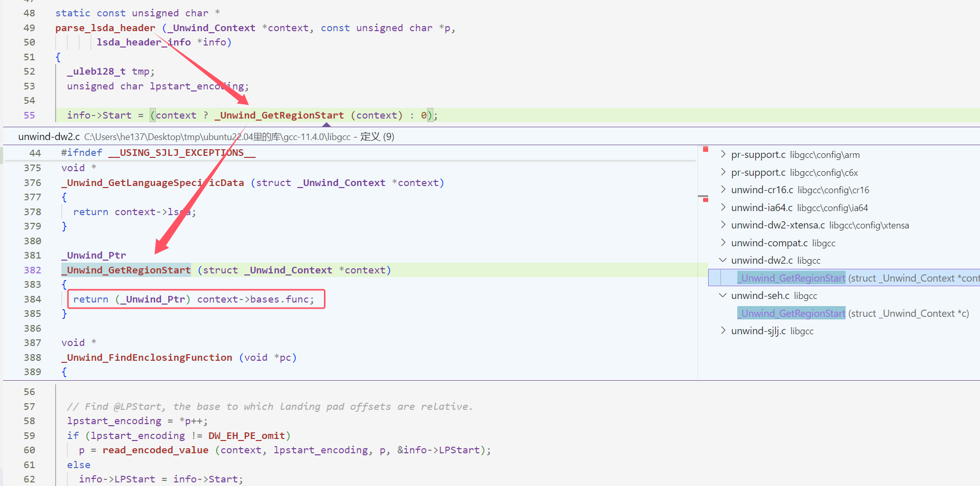Click _Unwind_GetLanguageSpecificData on peek line 376
This screenshot has height=486, width=980.
click(x=153, y=183)
